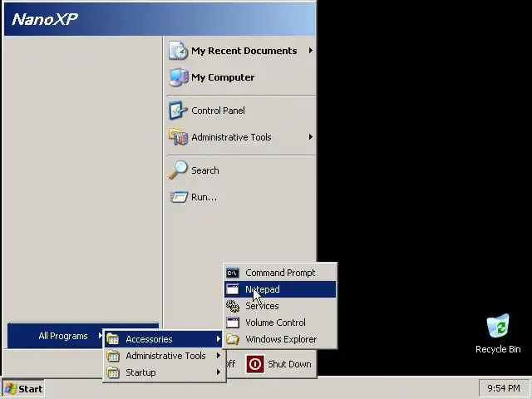The width and height of the screenshot is (532, 399).
Task: Click the Administrative Tools folder icon in All Programs
Action: pyautogui.click(x=113, y=356)
